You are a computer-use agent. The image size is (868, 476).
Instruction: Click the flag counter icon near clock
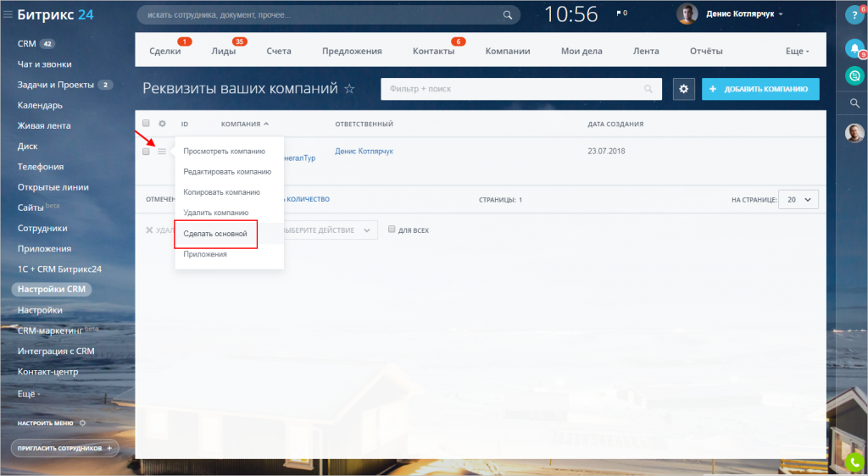[x=621, y=13]
